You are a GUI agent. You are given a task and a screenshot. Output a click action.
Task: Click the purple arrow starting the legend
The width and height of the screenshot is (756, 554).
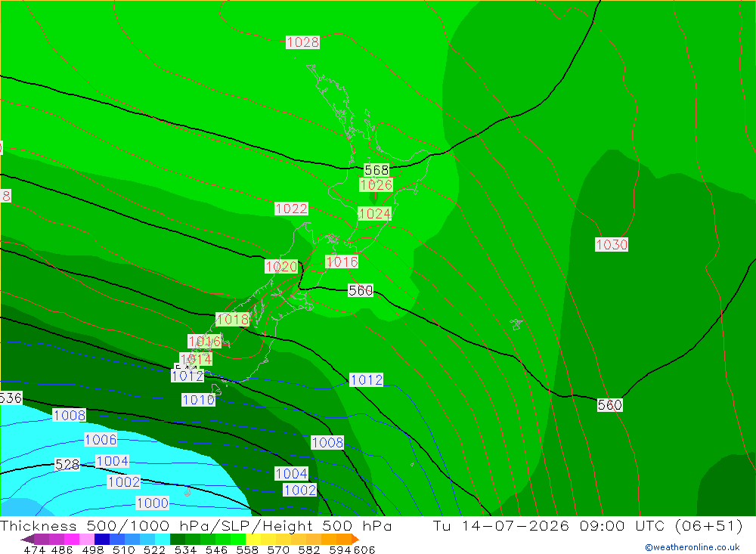[x=27, y=539]
